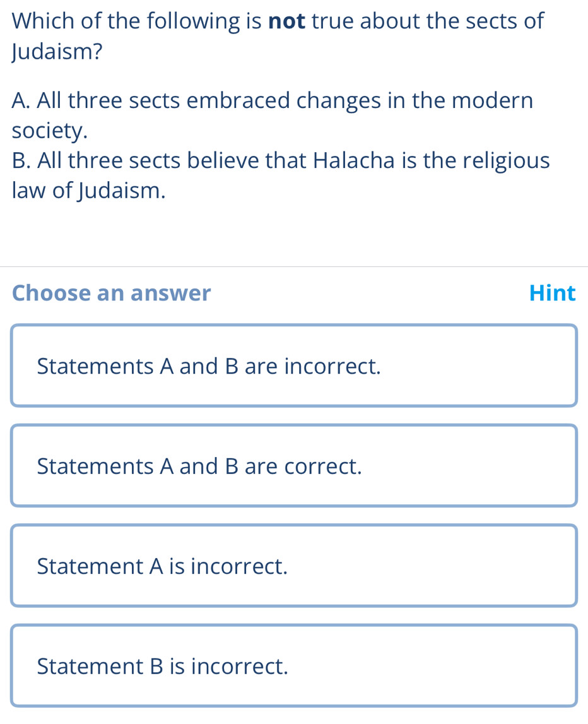Choose "Statements A and B are correct." option
588x724 pixels.
click(x=294, y=466)
